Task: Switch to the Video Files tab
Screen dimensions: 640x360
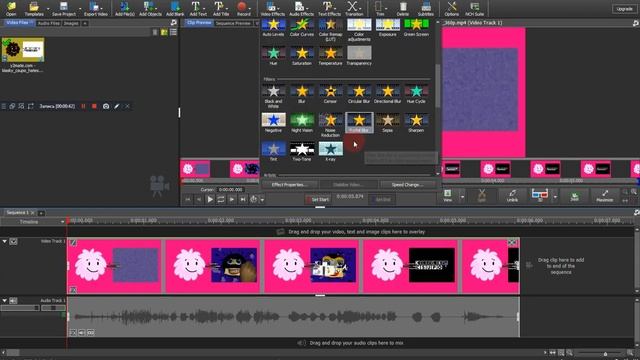Action: coord(19,23)
